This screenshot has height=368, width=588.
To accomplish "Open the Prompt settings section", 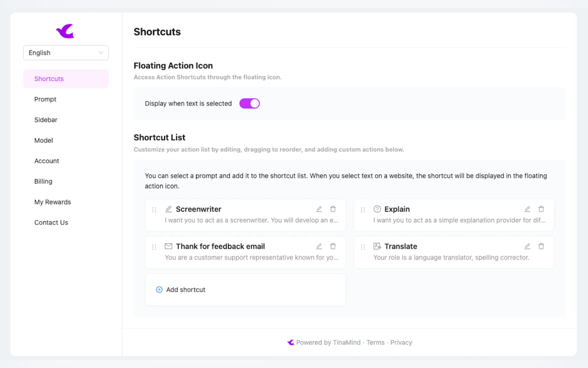I will point(45,99).
